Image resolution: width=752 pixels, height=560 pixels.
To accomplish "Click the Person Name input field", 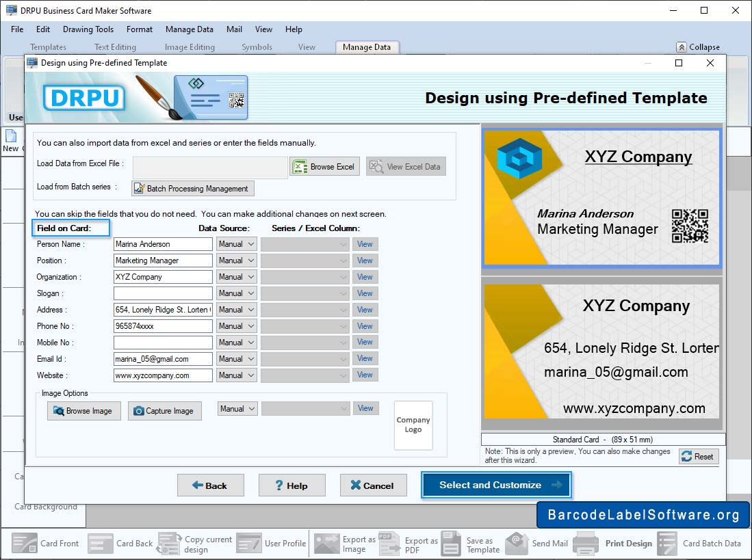I will point(163,244).
